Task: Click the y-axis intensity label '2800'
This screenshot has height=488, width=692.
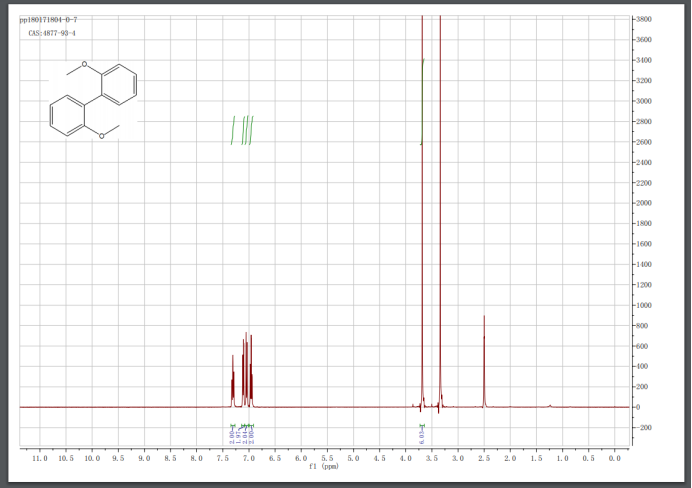Action: pyautogui.click(x=644, y=121)
